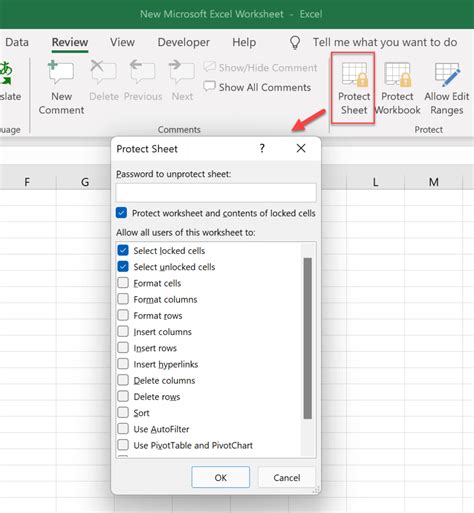Uncheck Protect worksheet and contents of locked cells

point(121,213)
